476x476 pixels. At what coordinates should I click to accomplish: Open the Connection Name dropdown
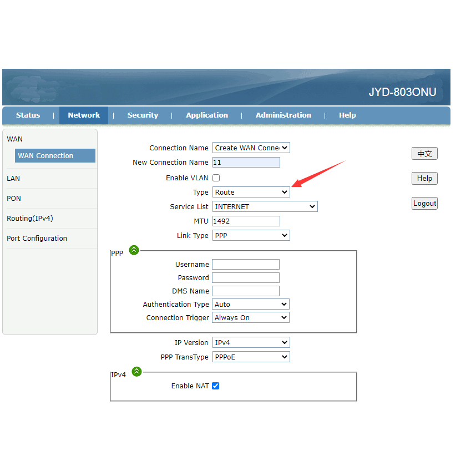(251, 148)
